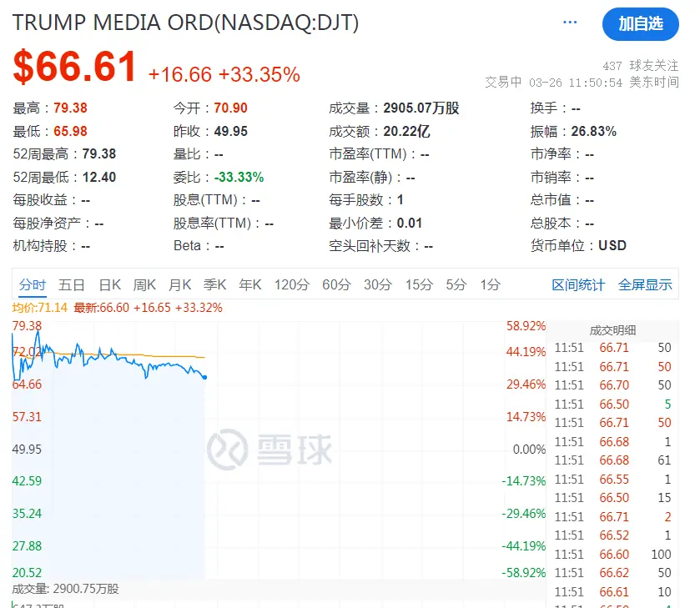Click the blue dot at chart line end
Screen dimensions: 700x608
tap(204, 377)
